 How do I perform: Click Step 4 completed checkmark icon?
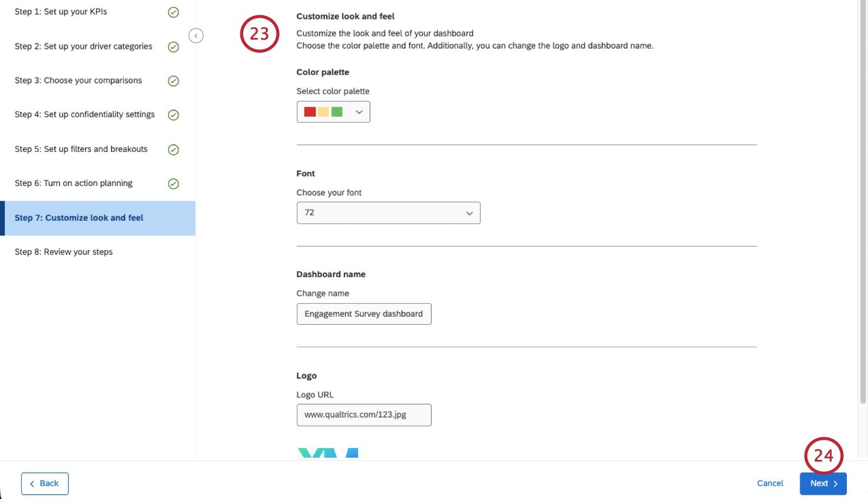174,115
